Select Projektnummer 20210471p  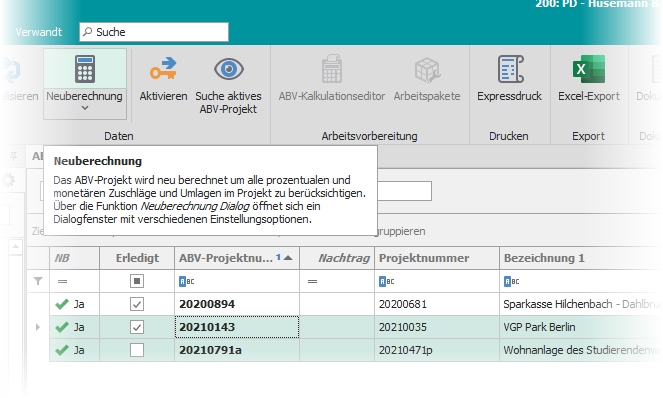[x=437, y=350]
